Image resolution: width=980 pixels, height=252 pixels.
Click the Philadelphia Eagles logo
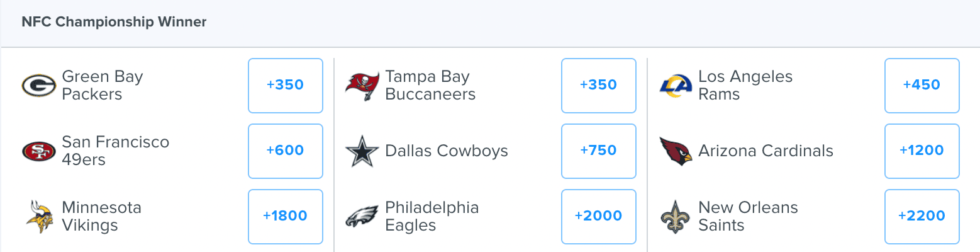pyautogui.click(x=362, y=217)
